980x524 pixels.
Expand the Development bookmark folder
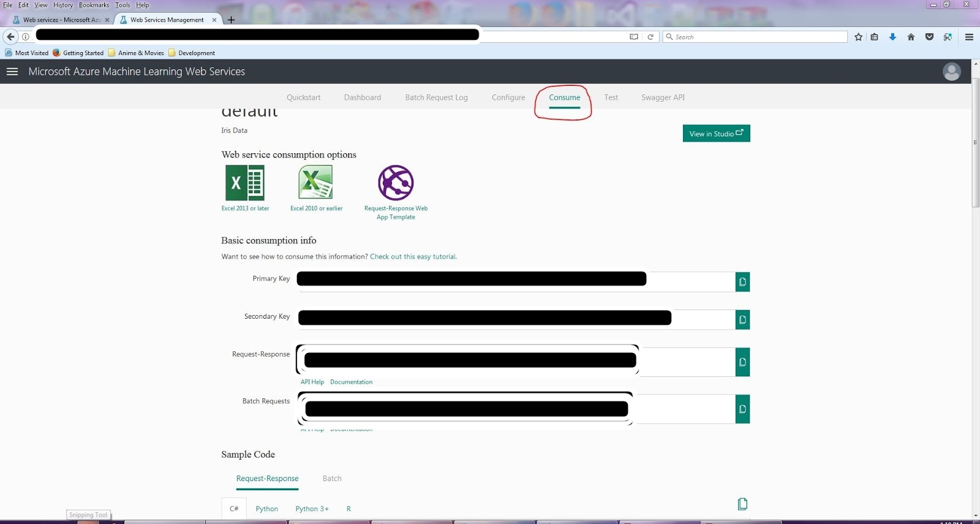point(192,53)
